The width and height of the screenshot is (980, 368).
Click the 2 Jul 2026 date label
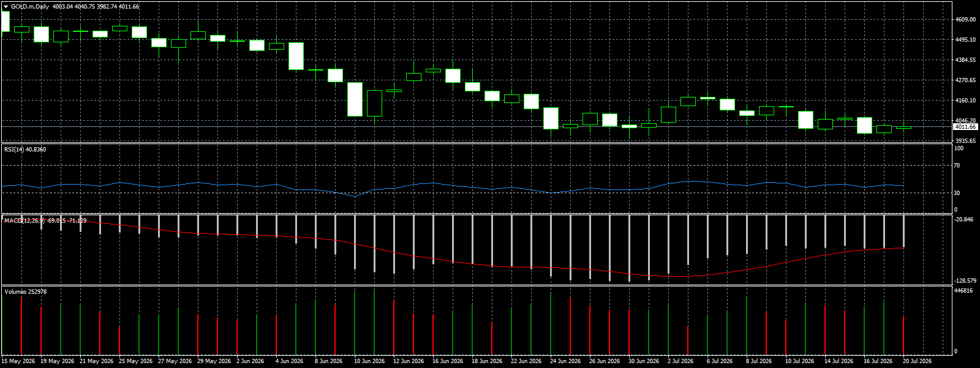point(681,361)
